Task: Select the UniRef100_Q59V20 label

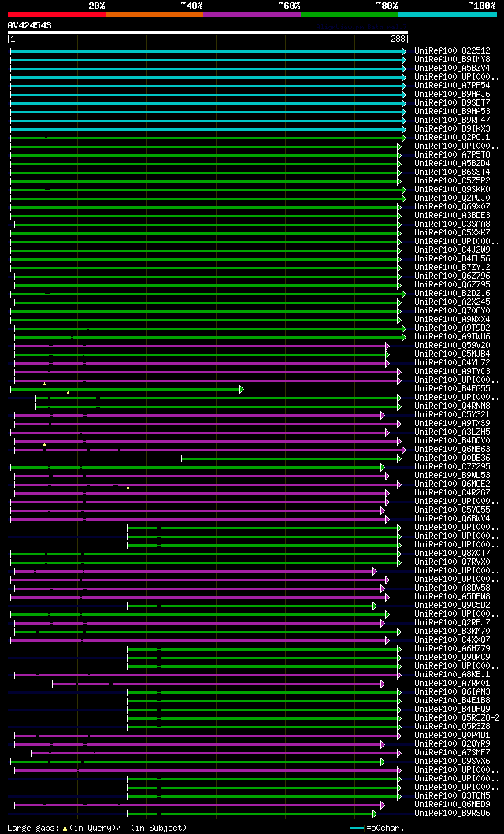Action: 453,346
